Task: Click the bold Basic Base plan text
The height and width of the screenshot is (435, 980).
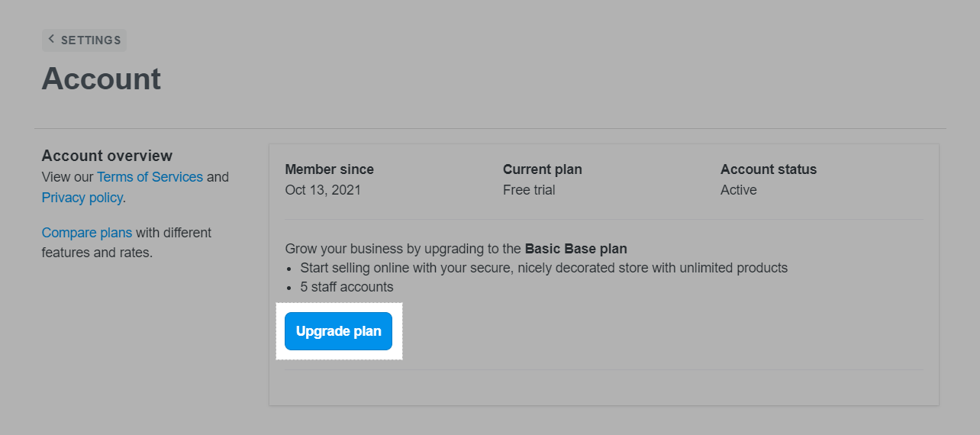Action: coord(575,249)
